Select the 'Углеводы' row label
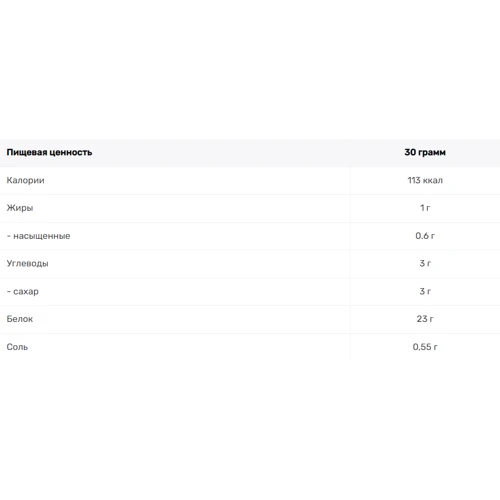 (27, 264)
